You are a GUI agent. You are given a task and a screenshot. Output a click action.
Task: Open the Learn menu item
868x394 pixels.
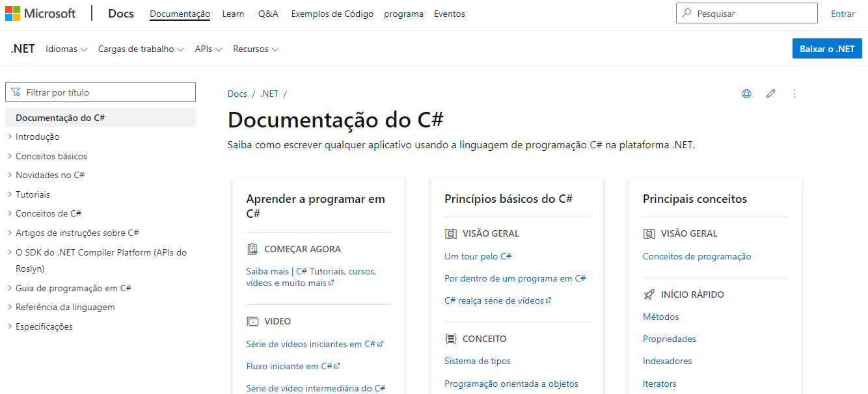(x=233, y=13)
